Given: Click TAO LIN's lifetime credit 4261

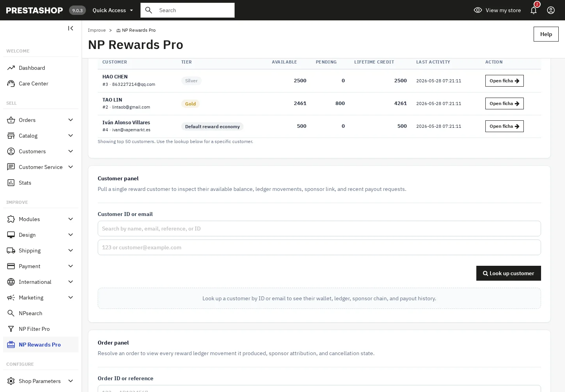Looking at the screenshot, I should [400, 103].
